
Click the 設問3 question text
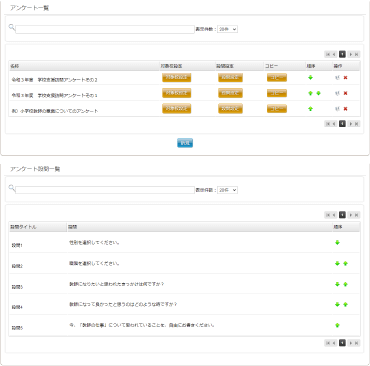click(117, 284)
